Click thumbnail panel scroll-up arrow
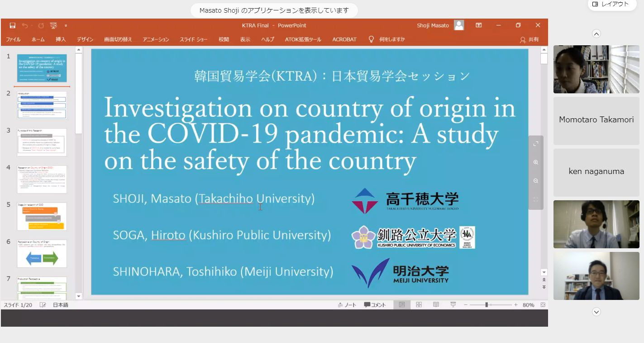The image size is (644, 343). point(79,50)
